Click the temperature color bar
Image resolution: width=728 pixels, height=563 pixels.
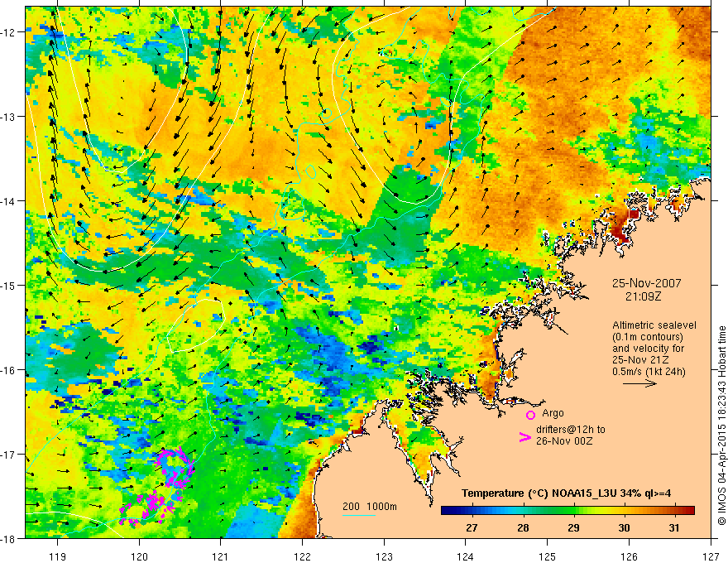pos(568,510)
